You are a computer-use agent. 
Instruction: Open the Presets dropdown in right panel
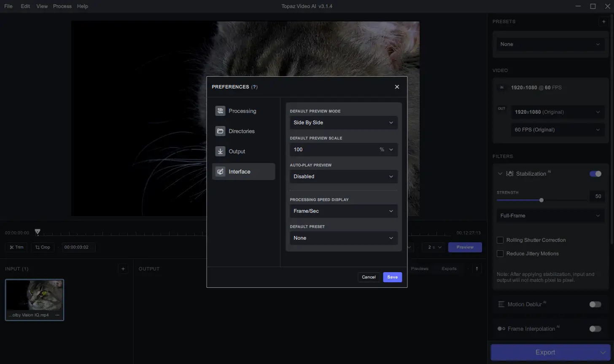pos(551,44)
